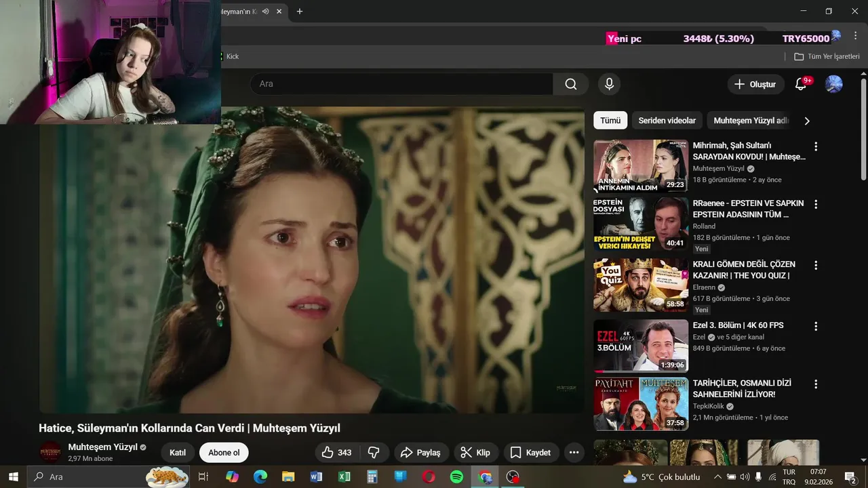This screenshot has width=868, height=488.
Task: Open the volume control tray icon
Action: 745,476
